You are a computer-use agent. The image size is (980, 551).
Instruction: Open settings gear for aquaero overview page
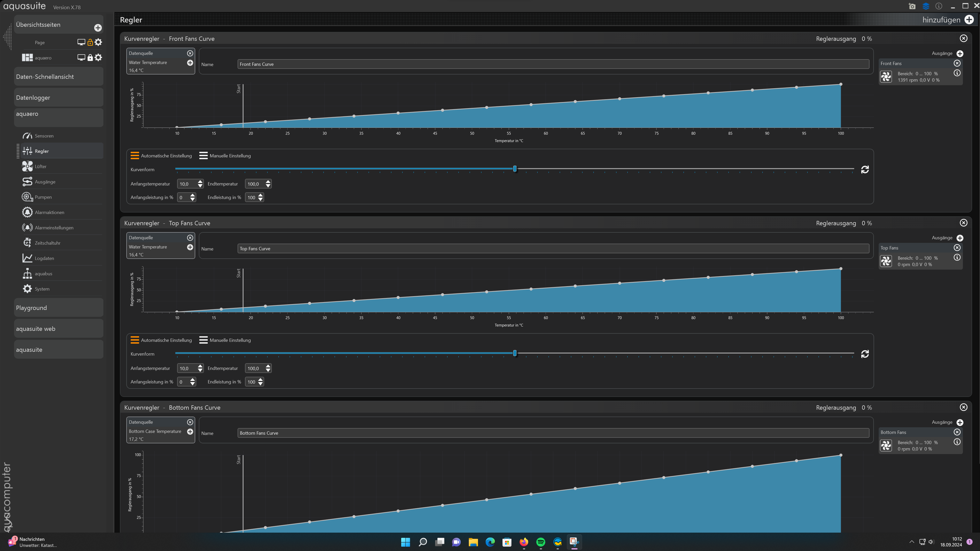pos(99,57)
